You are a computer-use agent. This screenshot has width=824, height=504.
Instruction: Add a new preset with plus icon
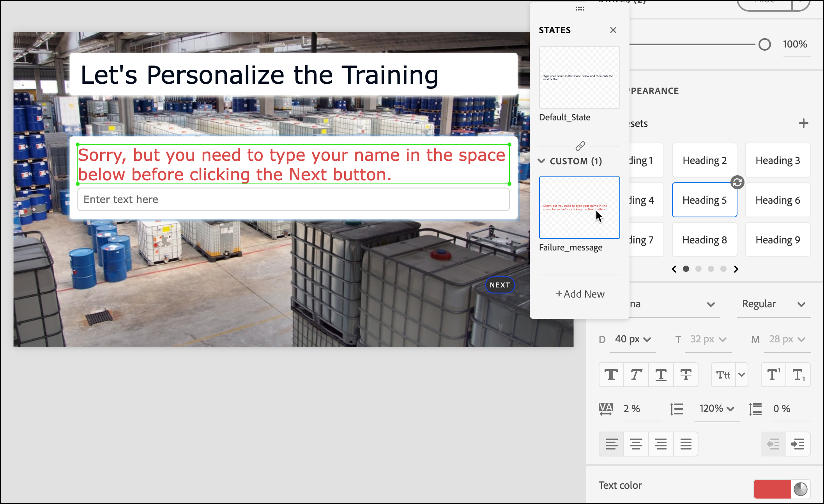point(803,123)
